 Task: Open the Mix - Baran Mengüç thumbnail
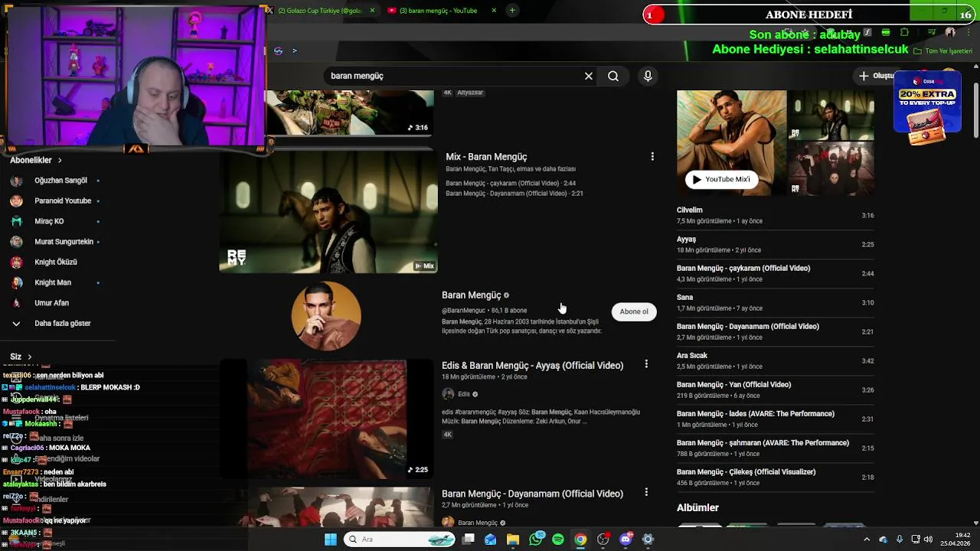328,212
